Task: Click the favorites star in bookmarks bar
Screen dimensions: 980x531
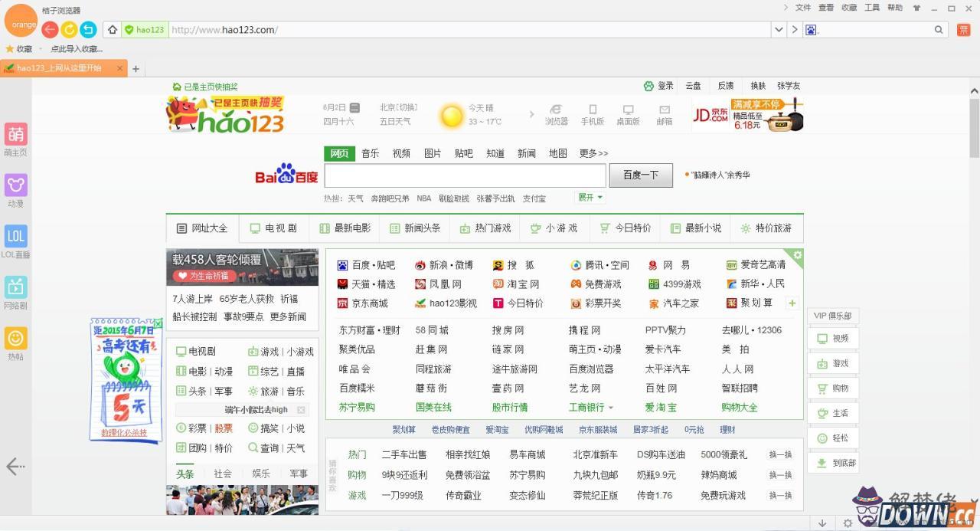Action: tap(10, 48)
